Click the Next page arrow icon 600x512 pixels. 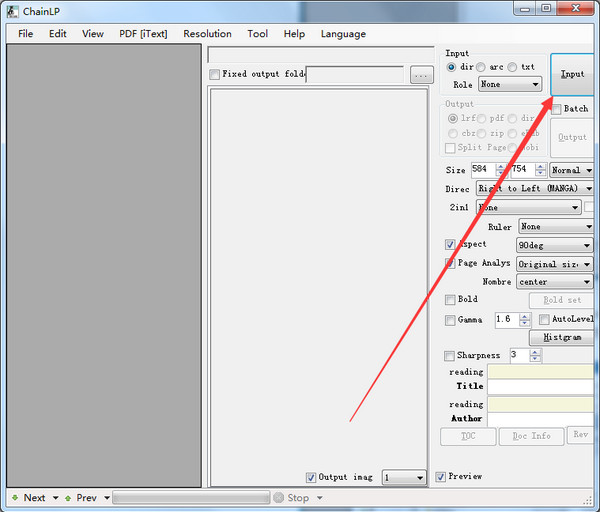[x=15, y=497]
